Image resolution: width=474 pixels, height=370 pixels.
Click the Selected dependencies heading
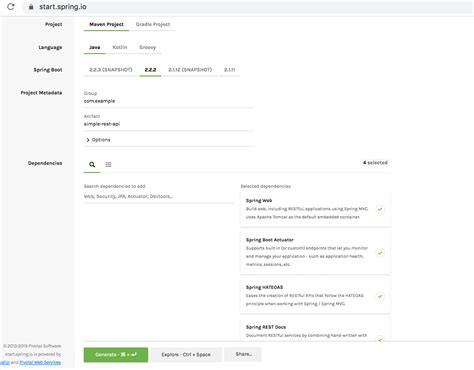click(266, 186)
